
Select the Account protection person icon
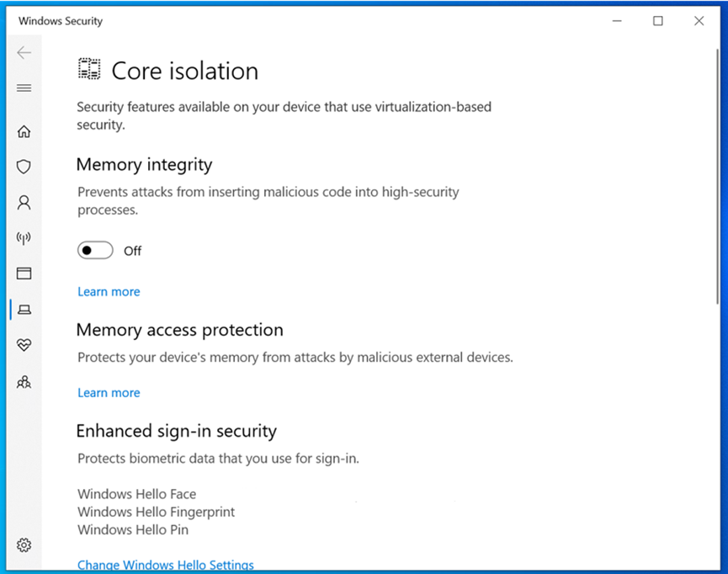24,202
